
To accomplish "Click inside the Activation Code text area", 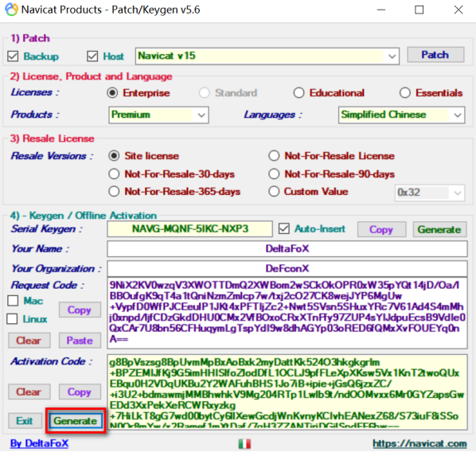I will point(287,392).
